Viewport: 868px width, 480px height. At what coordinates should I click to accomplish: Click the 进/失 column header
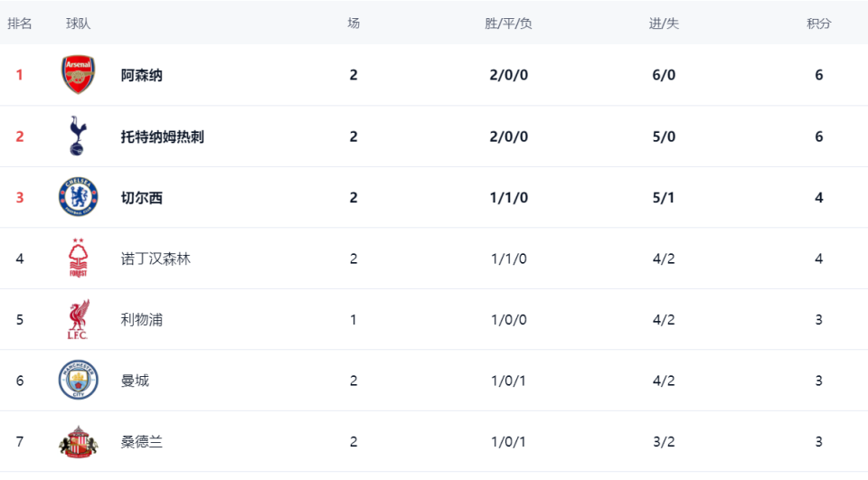pos(664,24)
